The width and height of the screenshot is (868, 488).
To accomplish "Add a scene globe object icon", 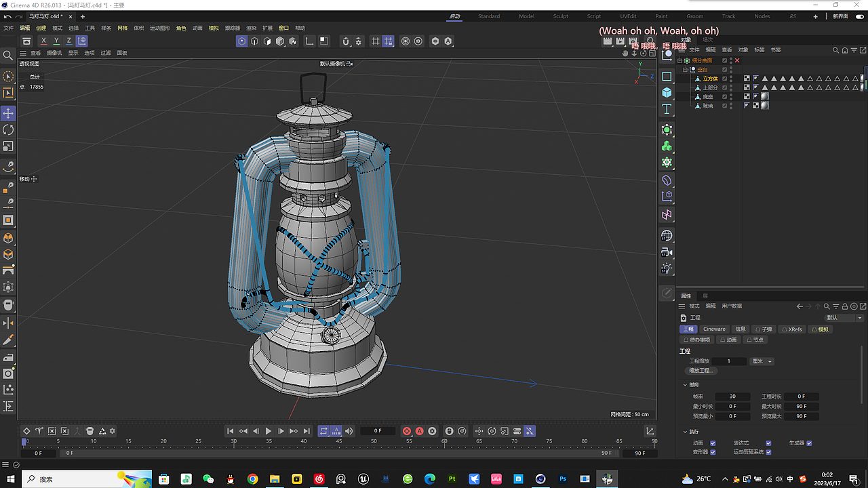I will pyautogui.click(x=667, y=236).
